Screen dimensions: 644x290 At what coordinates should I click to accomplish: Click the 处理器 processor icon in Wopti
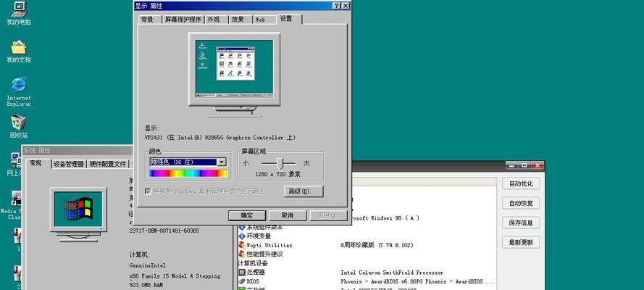pyautogui.click(x=242, y=273)
